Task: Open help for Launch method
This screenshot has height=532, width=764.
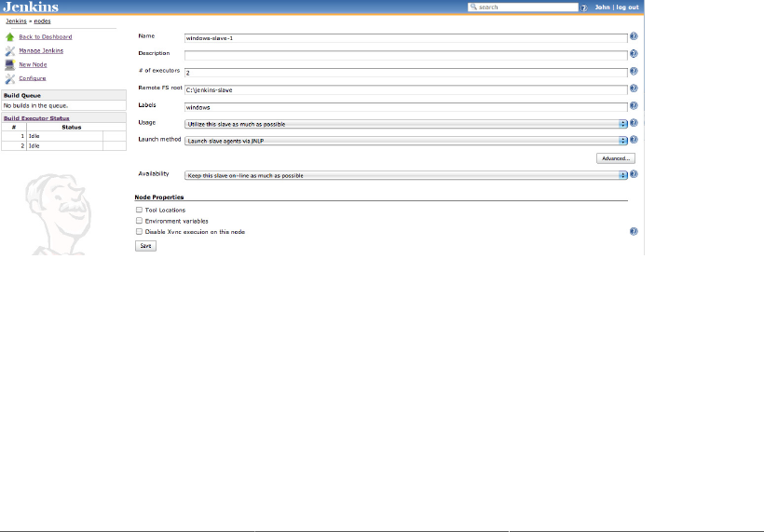Action: 634,140
